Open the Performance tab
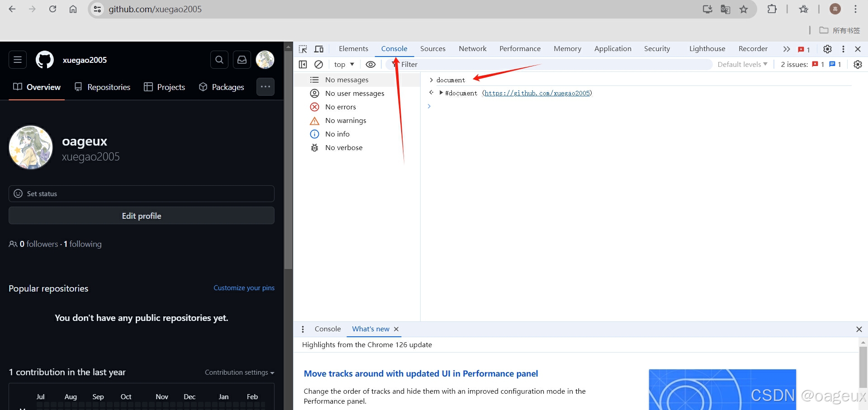868x410 pixels. (x=520, y=49)
